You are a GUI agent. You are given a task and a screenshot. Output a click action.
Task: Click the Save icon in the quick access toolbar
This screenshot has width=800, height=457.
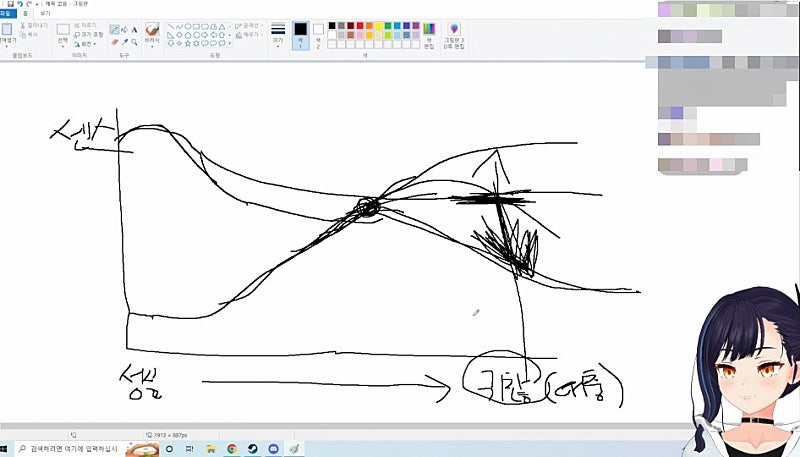[x=10, y=4]
